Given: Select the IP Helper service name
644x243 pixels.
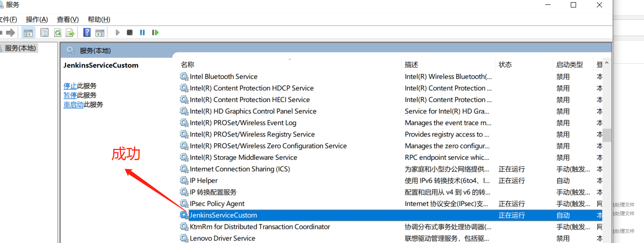Looking at the screenshot, I should [x=204, y=180].
